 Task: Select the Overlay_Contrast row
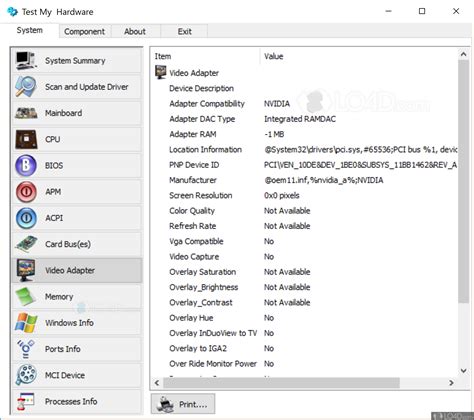[x=305, y=303]
